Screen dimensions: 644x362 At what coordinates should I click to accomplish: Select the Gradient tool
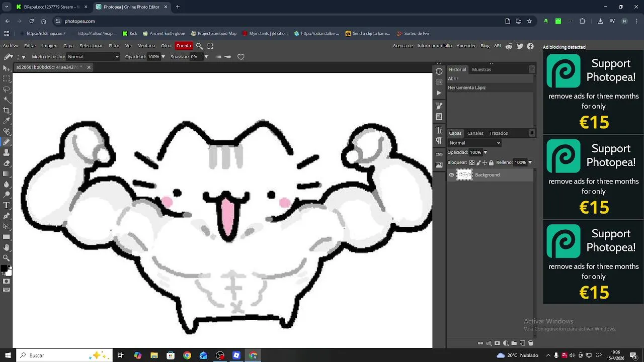tap(7, 173)
